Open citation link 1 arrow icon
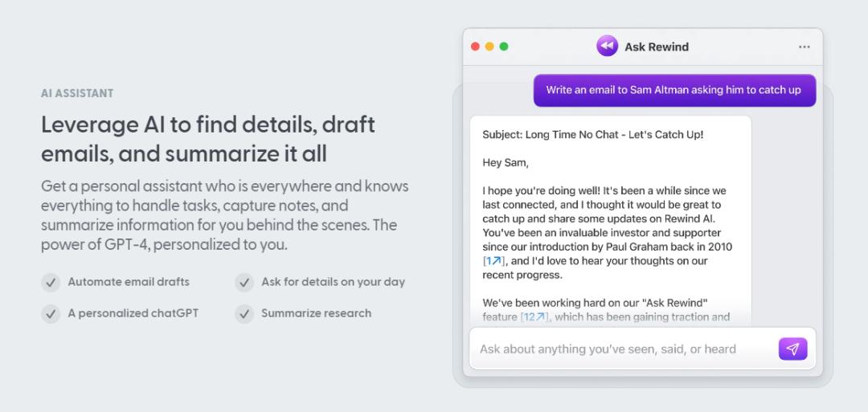868x412 pixels. click(x=496, y=261)
